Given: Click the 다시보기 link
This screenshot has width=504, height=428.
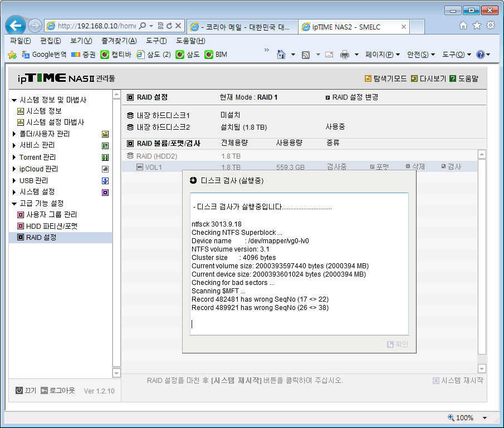Looking at the screenshot, I should coord(429,78).
